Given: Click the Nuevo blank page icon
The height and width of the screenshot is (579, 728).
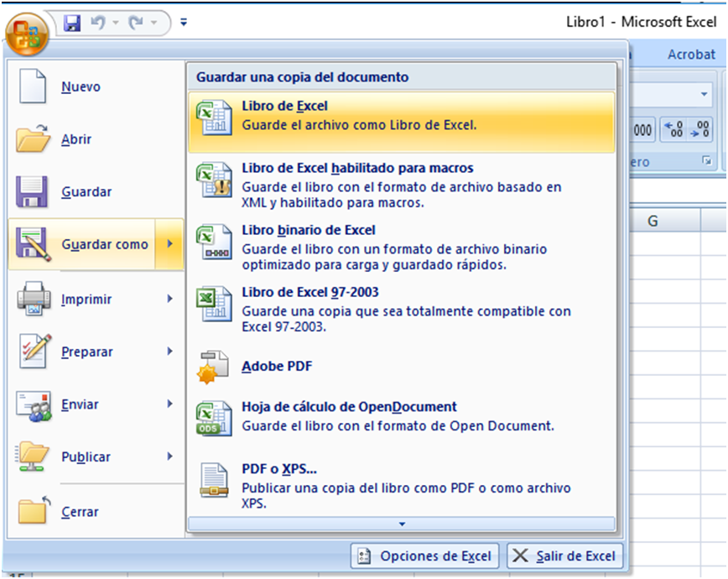Looking at the screenshot, I should (33, 86).
